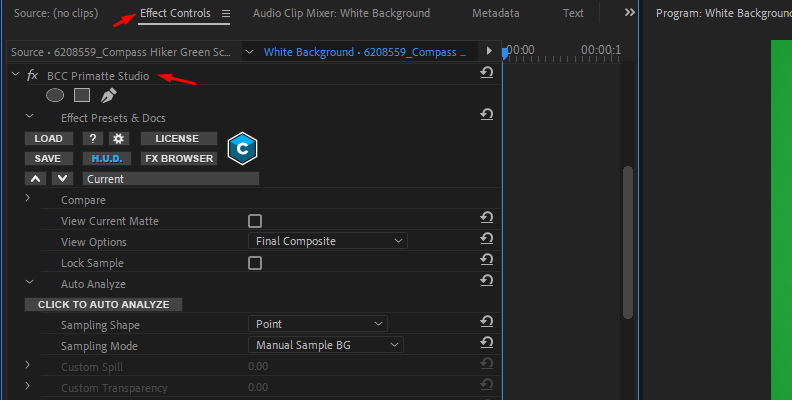Click the timeline view play arrow icon

(489, 51)
